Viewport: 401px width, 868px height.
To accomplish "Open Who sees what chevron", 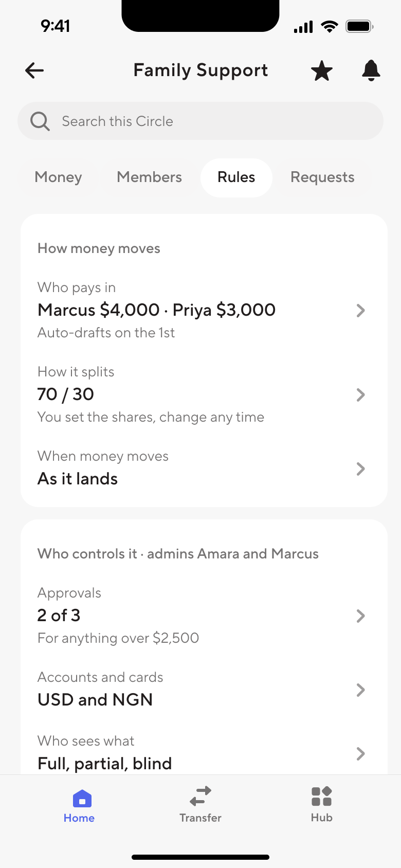I will (x=361, y=753).
